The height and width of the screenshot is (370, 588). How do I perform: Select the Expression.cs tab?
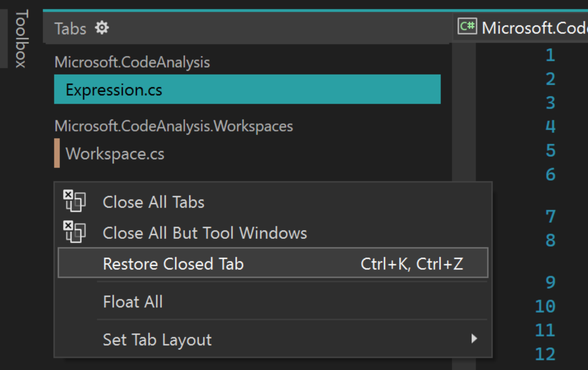click(247, 90)
